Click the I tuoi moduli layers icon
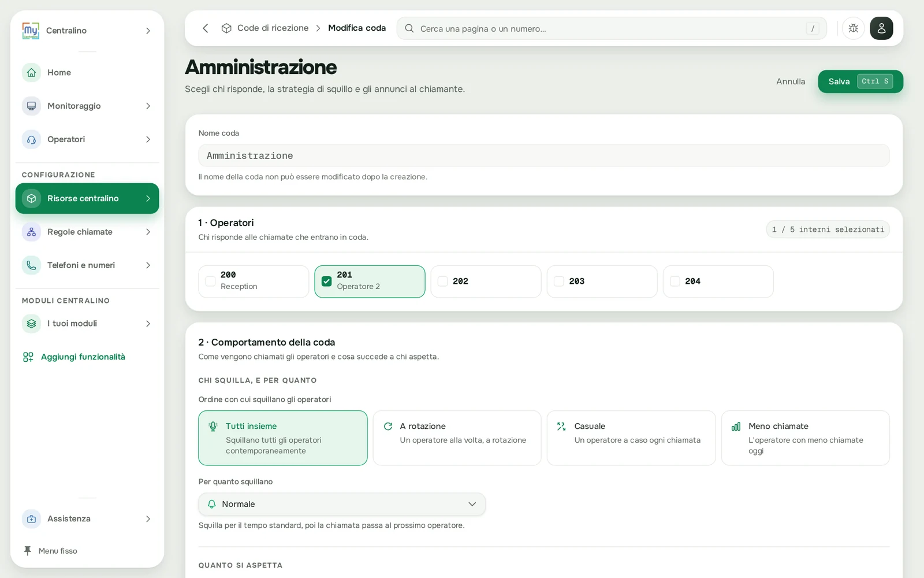The width and height of the screenshot is (924, 578). tap(31, 324)
